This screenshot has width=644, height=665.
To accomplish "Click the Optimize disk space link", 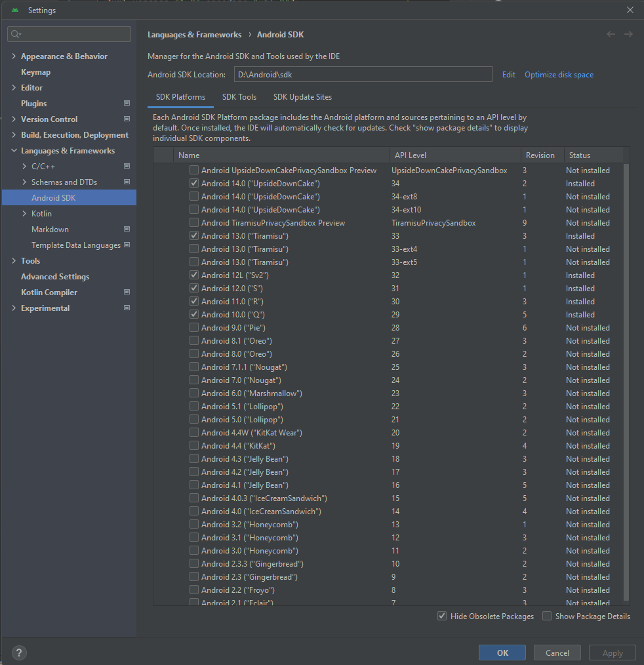I will 559,75.
